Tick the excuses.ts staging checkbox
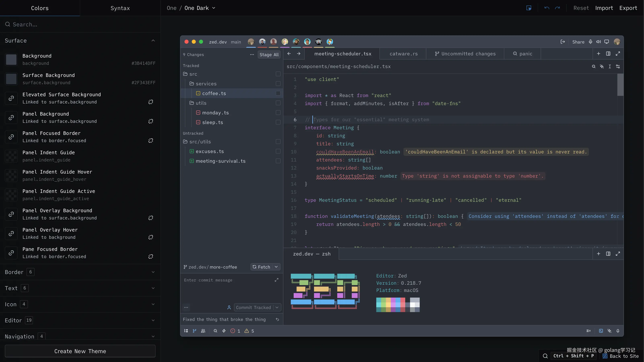 click(x=278, y=151)
